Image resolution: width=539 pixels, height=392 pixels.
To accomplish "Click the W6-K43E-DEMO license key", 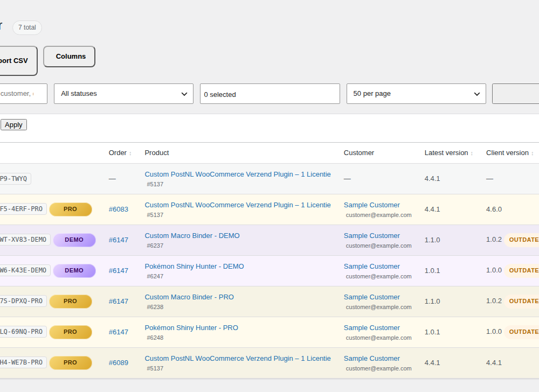I will point(25,270).
